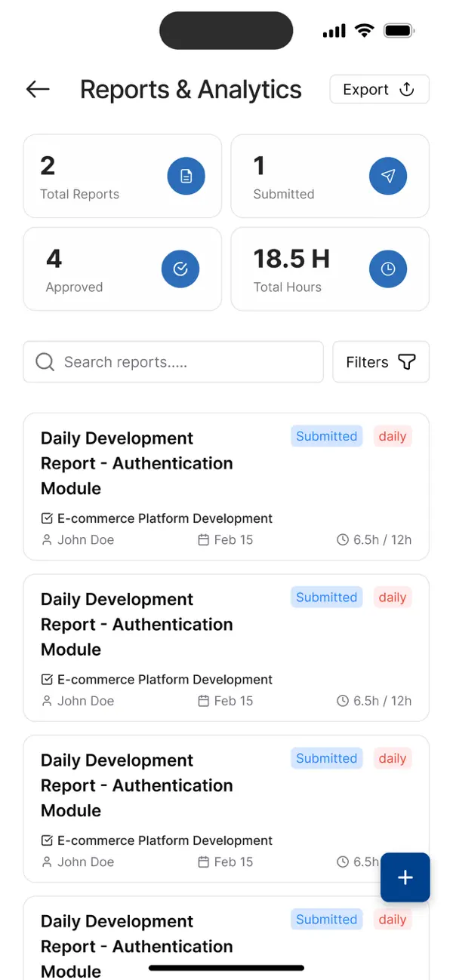This screenshot has width=453, height=980.
Task: Tap the magnifier icon in search box
Action: click(x=45, y=362)
